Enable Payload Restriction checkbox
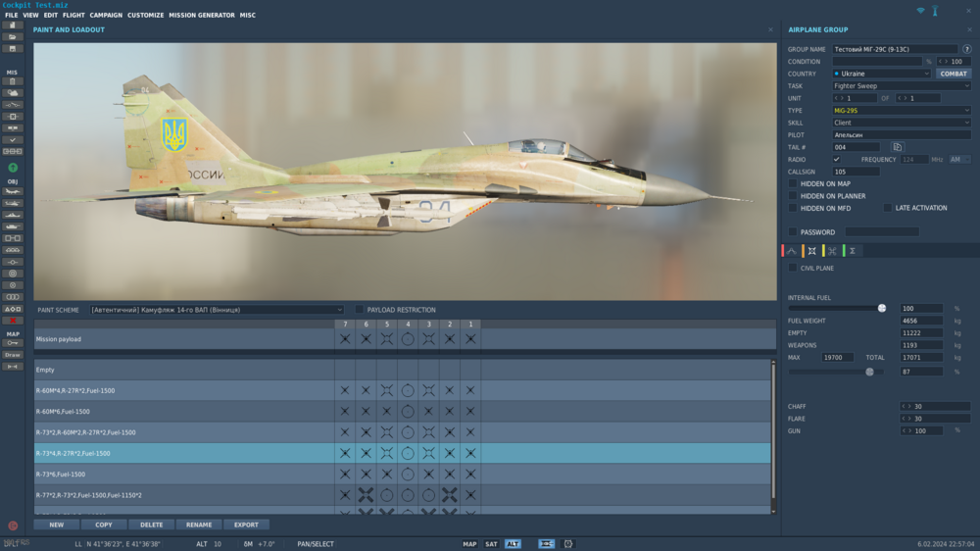The image size is (980, 551). [360, 310]
